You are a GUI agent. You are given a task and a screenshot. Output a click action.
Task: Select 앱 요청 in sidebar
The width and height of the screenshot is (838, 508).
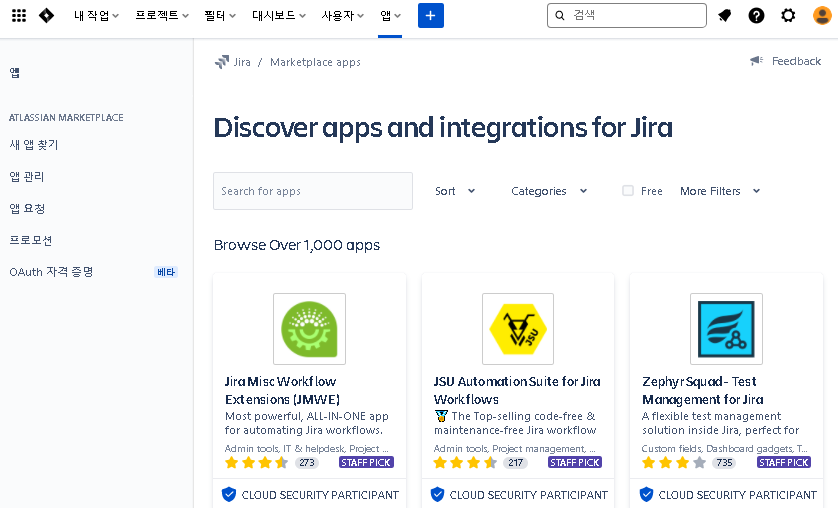[x=27, y=208]
